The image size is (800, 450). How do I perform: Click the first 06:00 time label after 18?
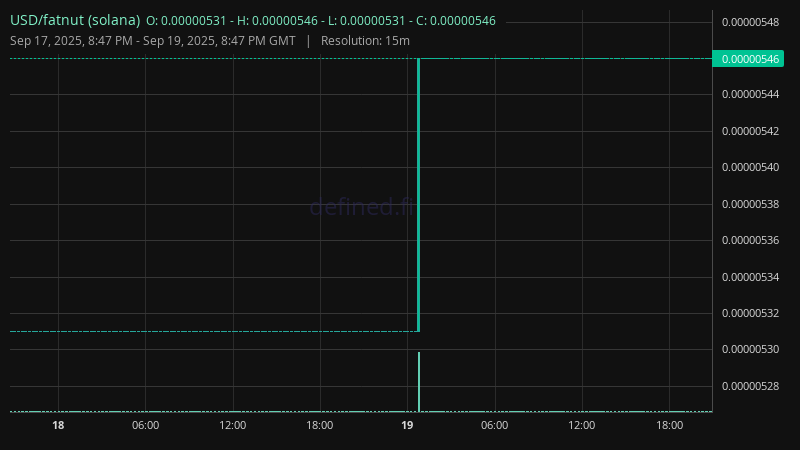click(x=145, y=426)
